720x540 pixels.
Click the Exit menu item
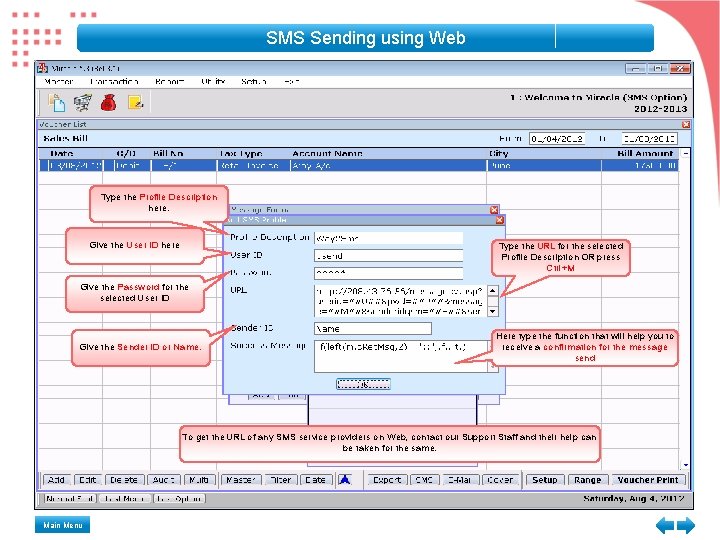pyautogui.click(x=291, y=82)
